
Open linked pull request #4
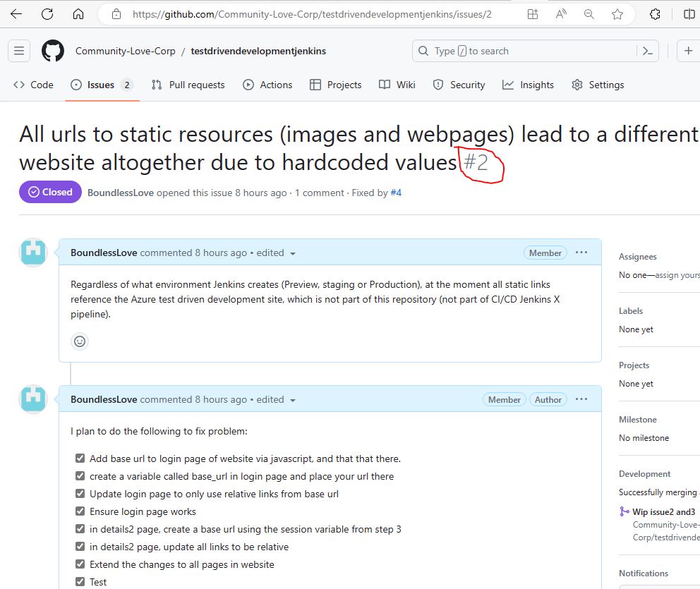coord(396,193)
